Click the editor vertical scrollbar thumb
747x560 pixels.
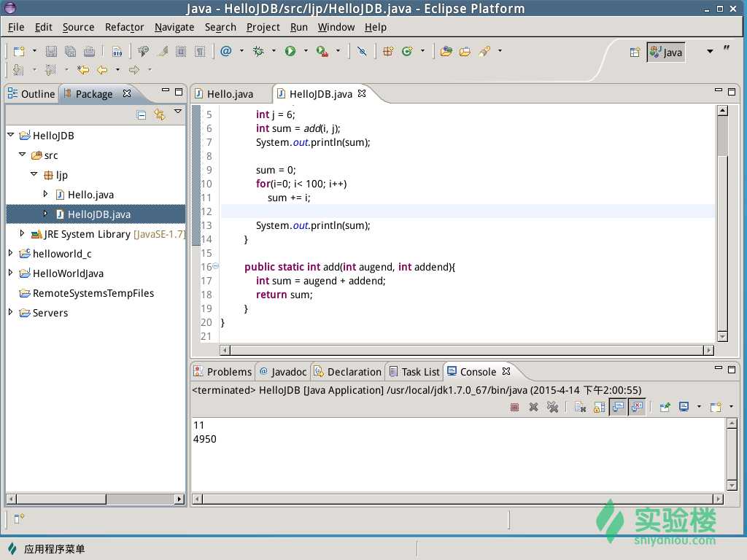point(722,137)
